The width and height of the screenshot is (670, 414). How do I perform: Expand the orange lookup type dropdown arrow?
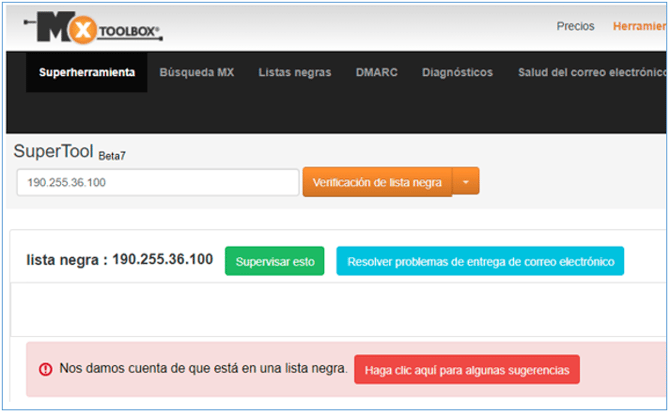[x=466, y=182]
